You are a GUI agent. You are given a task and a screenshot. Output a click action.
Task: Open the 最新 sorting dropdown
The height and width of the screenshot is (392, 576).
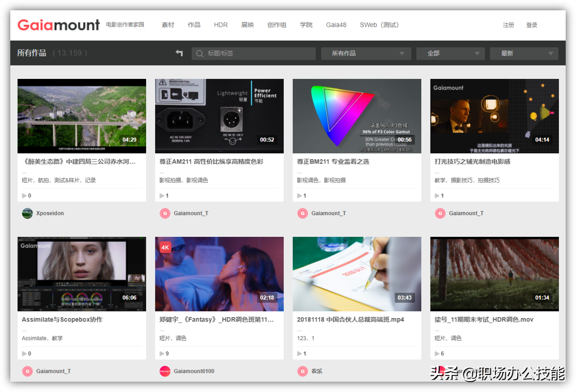point(523,53)
